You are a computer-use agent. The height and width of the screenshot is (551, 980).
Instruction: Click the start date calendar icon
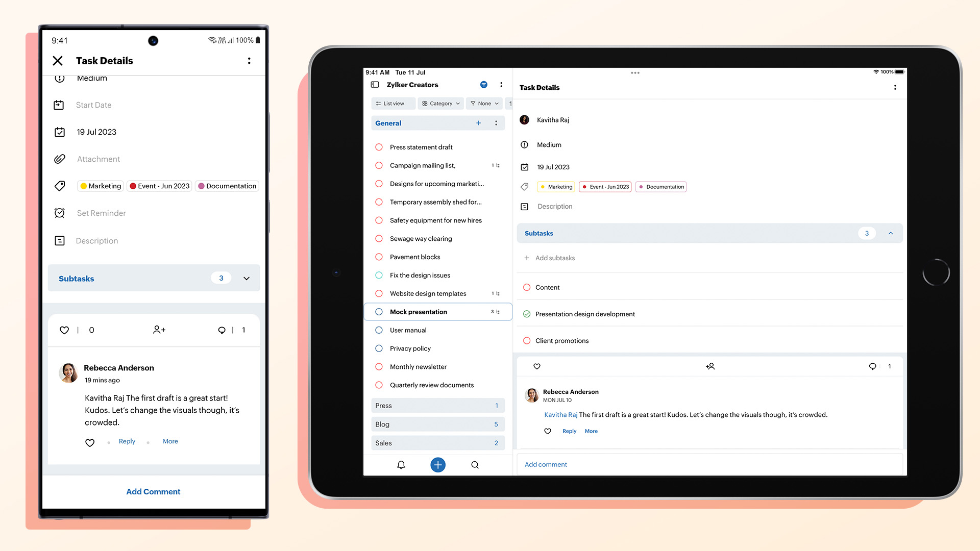click(59, 104)
